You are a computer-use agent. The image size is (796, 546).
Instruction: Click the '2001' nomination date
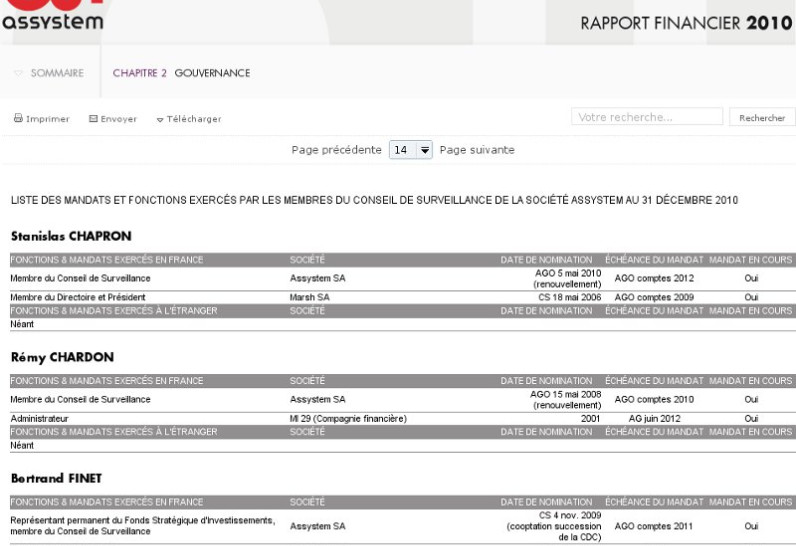(590, 419)
